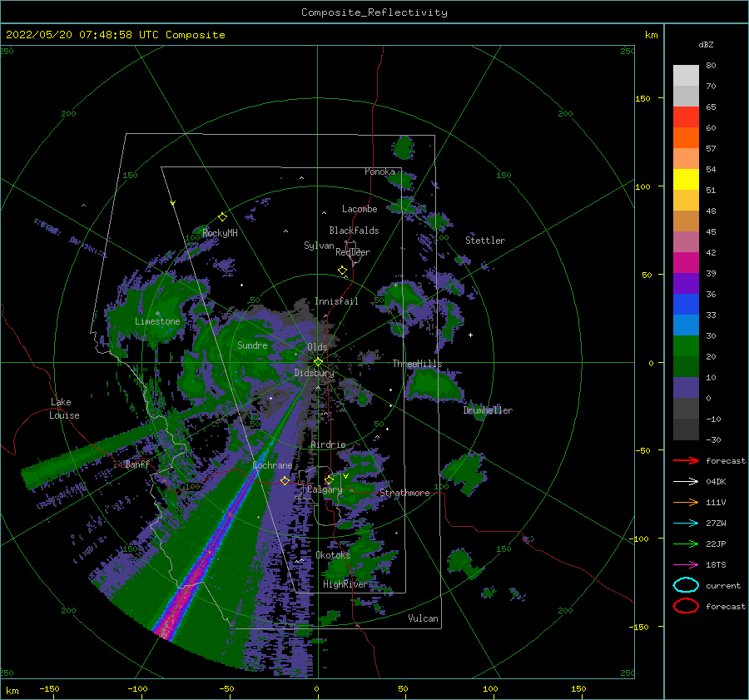This screenshot has width=749, height=700.
Task: Select the dark orange 57–60 dBZ swatch
Action: pyautogui.click(x=686, y=137)
